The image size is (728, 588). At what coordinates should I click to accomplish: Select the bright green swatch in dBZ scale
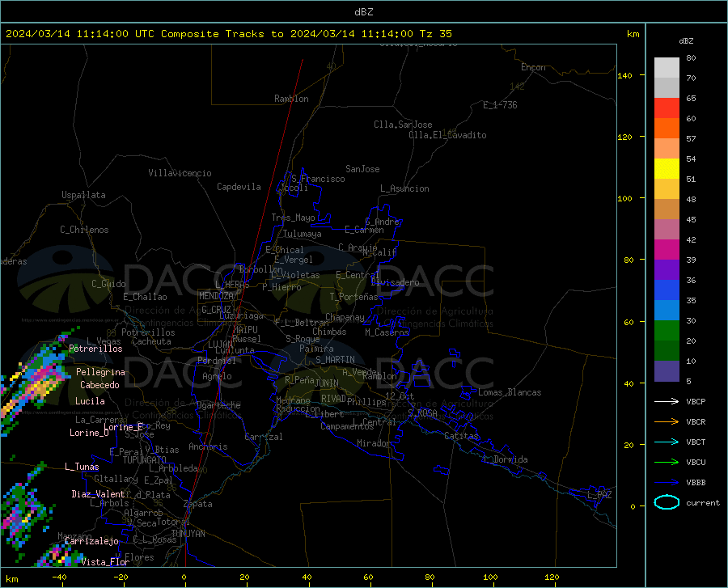tap(667, 331)
